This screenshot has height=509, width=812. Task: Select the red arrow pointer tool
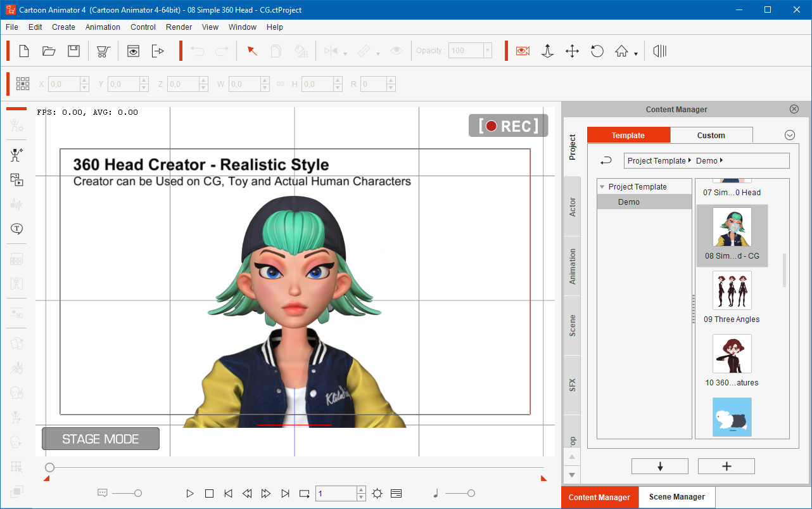coord(252,51)
